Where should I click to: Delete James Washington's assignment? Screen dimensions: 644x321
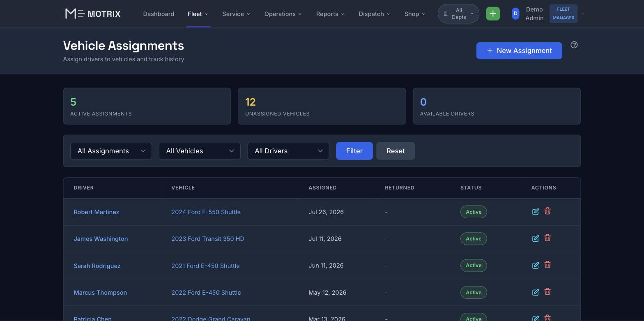[547, 238]
